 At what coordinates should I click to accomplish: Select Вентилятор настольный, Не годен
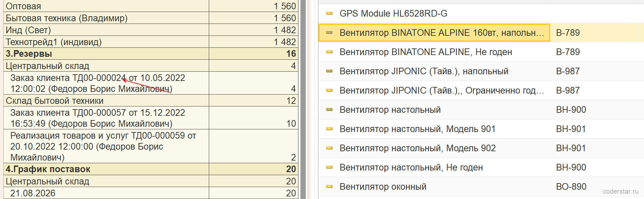click(x=411, y=167)
